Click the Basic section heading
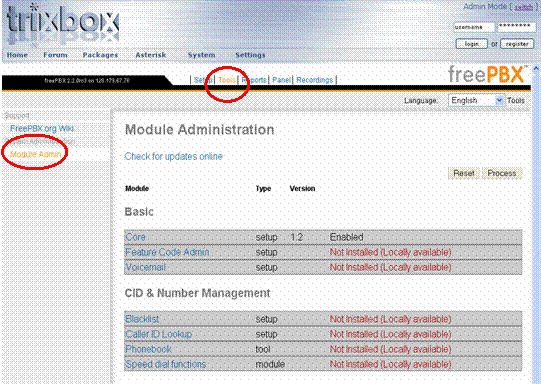The height and width of the screenshot is (384, 541). point(139,212)
